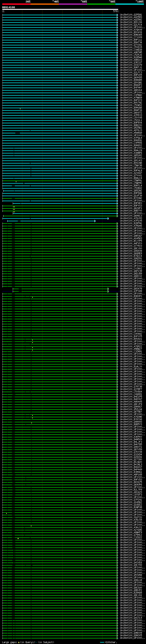This screenshot has width=146, height=644.
Task: Click the white query sequence bar
Action: (60, 9)
